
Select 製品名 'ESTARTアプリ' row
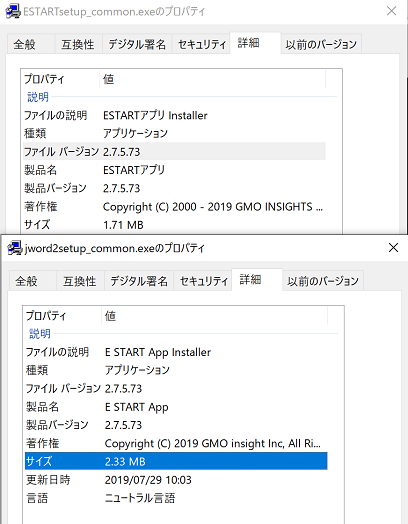click(x=174, y=170)
